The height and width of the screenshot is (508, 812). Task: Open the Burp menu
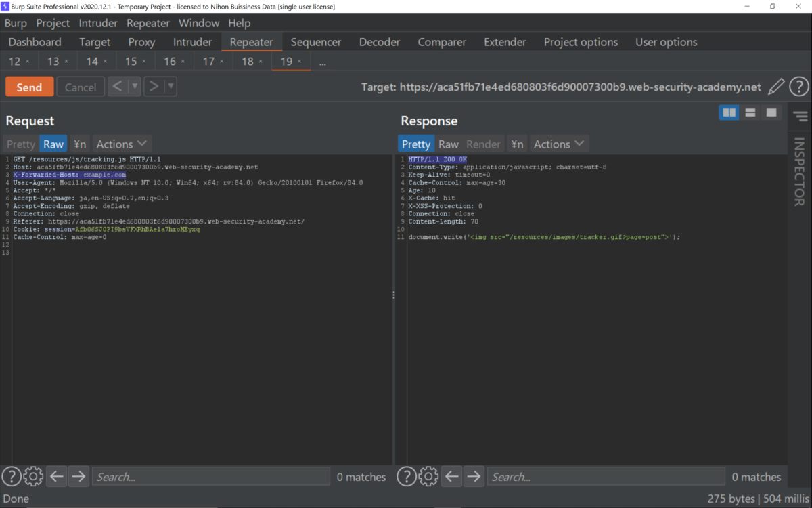[x=16, y=23]
